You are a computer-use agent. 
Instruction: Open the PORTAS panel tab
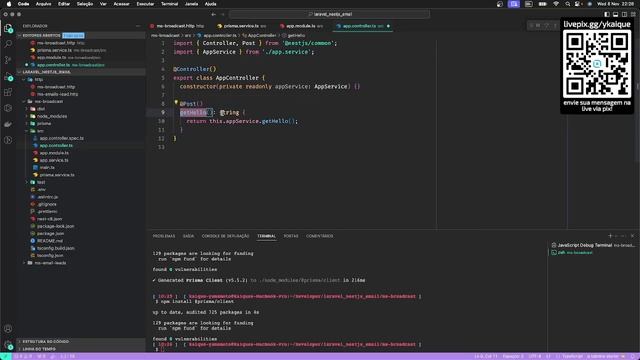[x=291, y=236]
